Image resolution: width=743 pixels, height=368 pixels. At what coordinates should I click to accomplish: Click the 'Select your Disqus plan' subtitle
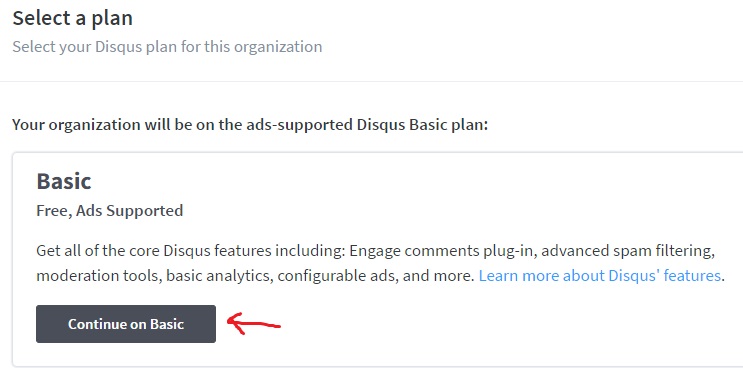pos(167,47)
